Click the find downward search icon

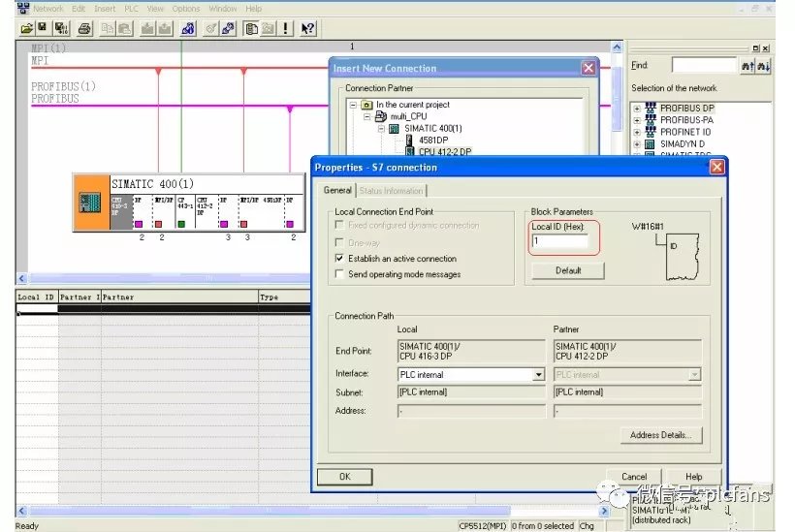click(763, 66)
